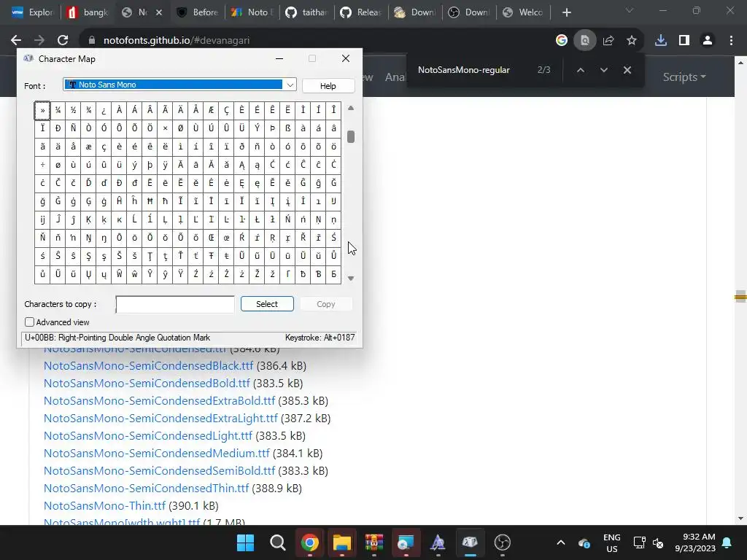
Task: Click the muted volume icon in system tray
Action: [x=658, y=542]
